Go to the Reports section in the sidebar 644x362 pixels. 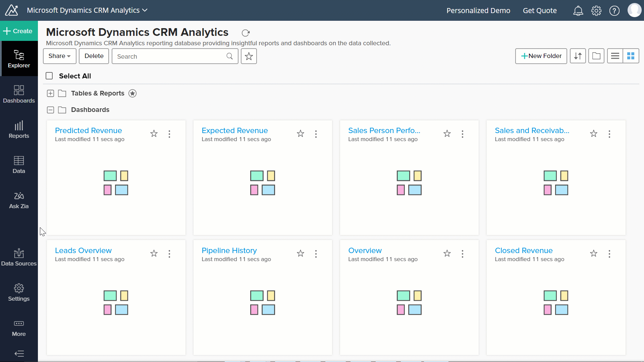click(x=19, y=130)
